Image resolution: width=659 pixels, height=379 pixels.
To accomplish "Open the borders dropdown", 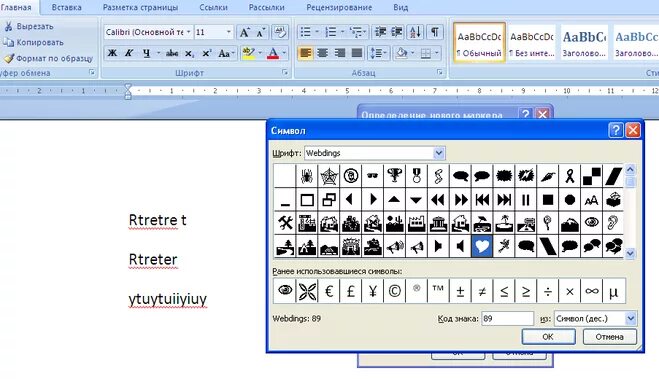I will [436, 53].
